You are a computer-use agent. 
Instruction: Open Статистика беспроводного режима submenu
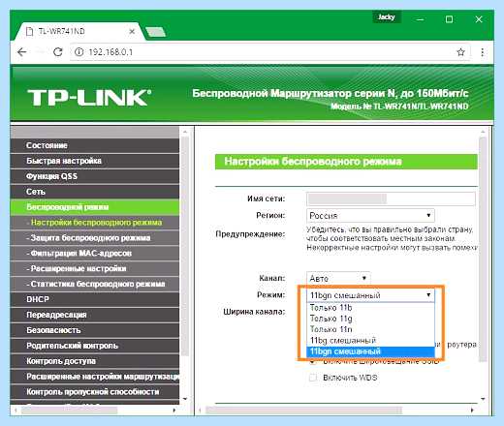95,284
